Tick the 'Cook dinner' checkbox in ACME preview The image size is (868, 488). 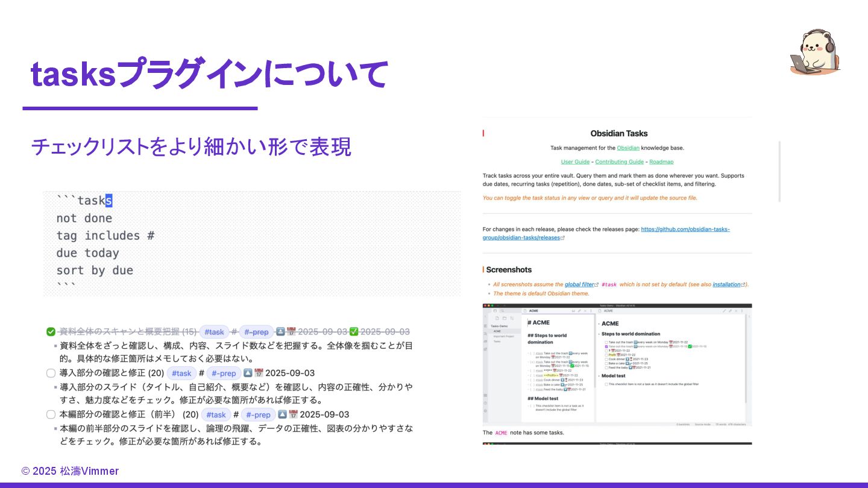606,359
